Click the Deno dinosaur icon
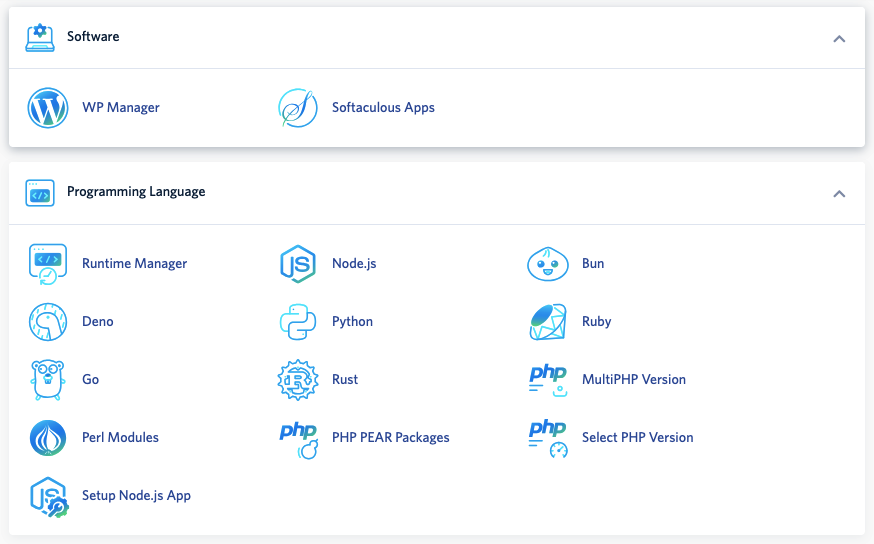Screen dimensions: 874x544 [48, 322]
